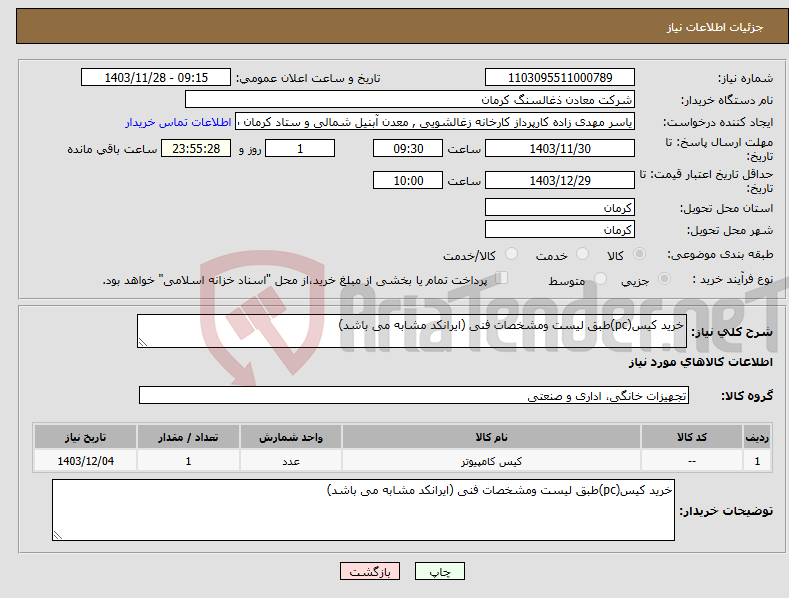789x598 pixels.
Task: Click the نام کالا column header
Action: pos(491,437)
